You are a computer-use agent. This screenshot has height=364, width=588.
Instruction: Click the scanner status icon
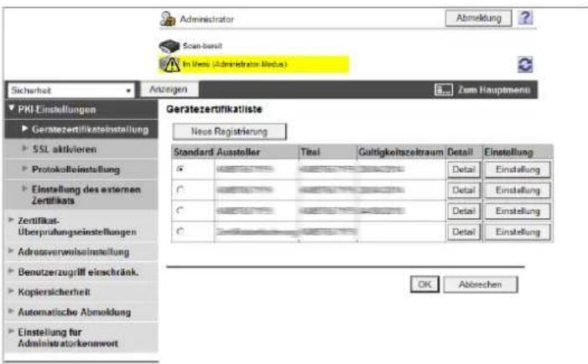(x=169, y=46)
